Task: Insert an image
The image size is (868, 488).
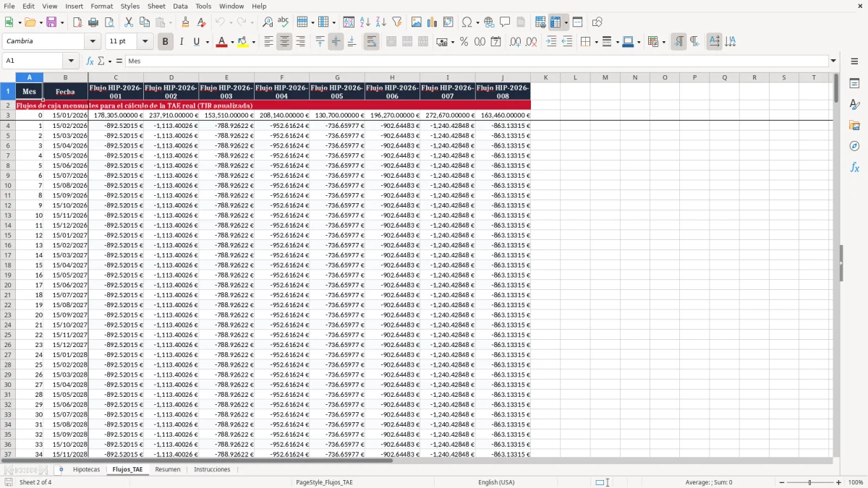Action: (x=417, y=22)
